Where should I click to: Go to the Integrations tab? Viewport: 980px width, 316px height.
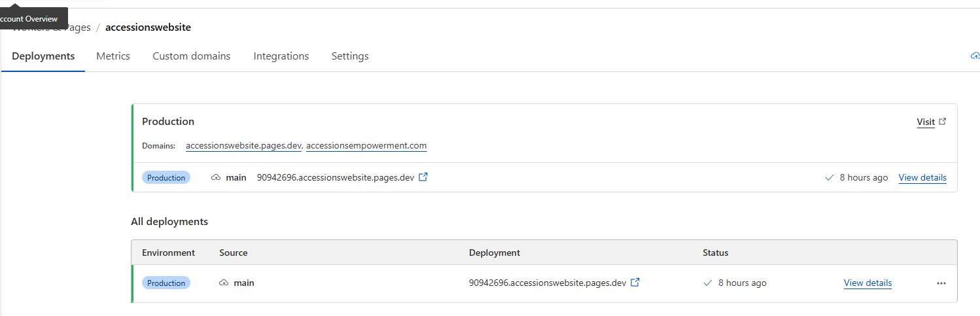pos(281,56)
